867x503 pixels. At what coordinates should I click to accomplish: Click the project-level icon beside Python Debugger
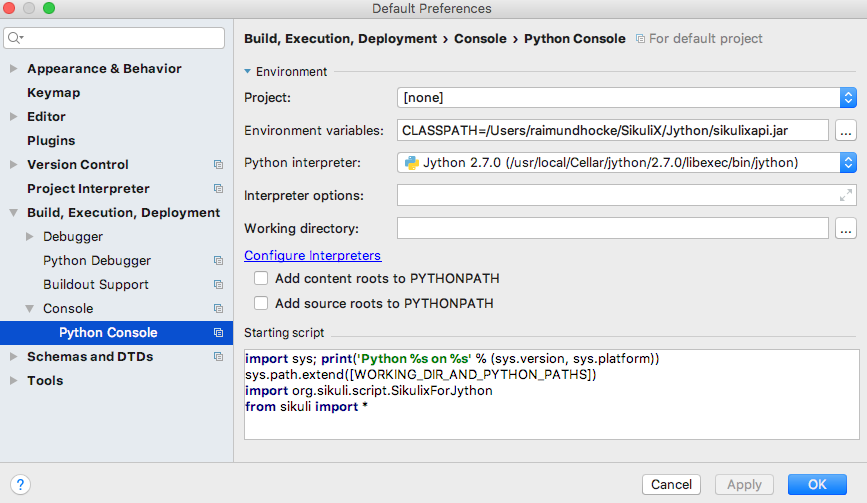[218, 261]
